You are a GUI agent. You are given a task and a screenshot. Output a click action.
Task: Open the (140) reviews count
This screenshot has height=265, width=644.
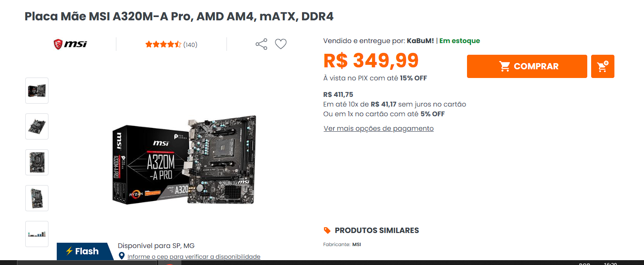point(190,45)
